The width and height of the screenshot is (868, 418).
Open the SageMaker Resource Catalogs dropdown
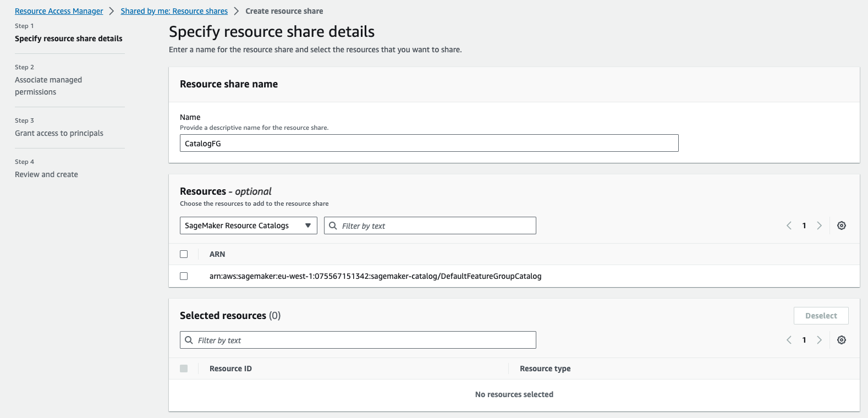coord(248,226)
